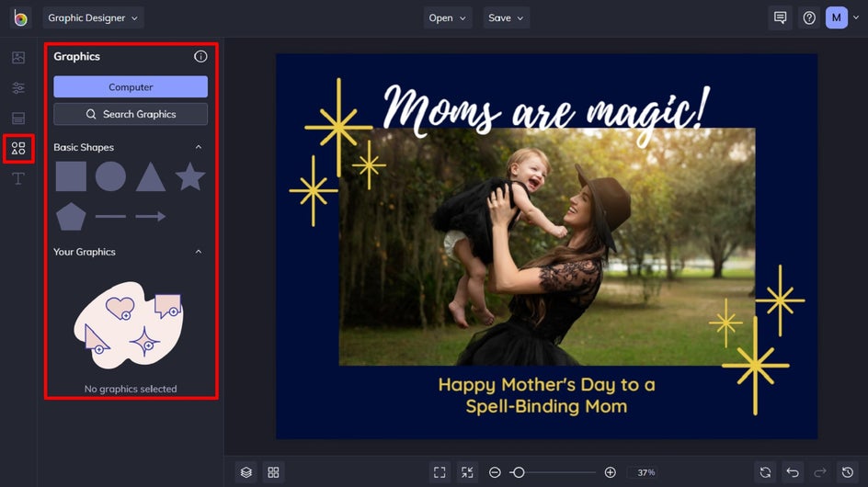Image resolution: width=868 pixels, height=487 pixels.
Task: Select the Moms are magic! title text
Action: (x=546, y=115)
